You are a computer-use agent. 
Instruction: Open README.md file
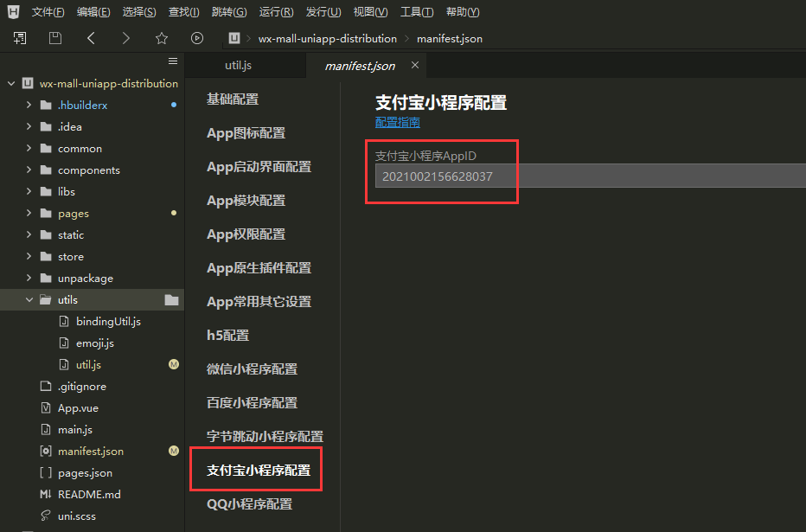pos(89,494)
